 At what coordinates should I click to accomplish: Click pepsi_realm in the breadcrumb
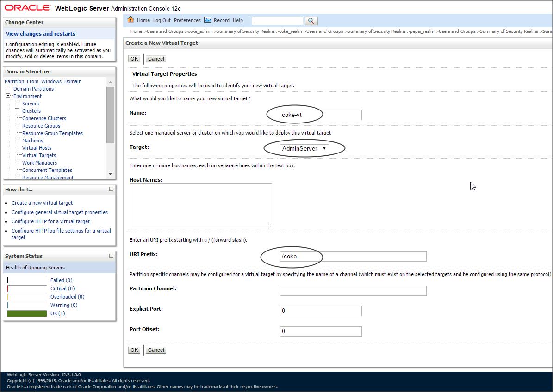coord(422,31)
